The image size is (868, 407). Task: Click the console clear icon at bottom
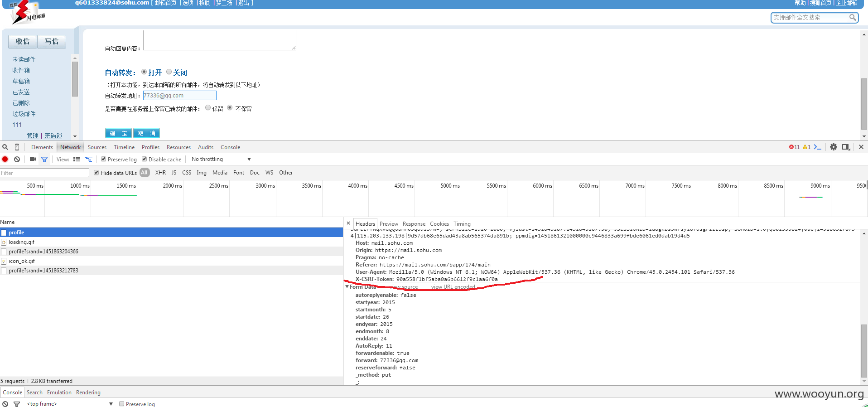pos(5,404)
